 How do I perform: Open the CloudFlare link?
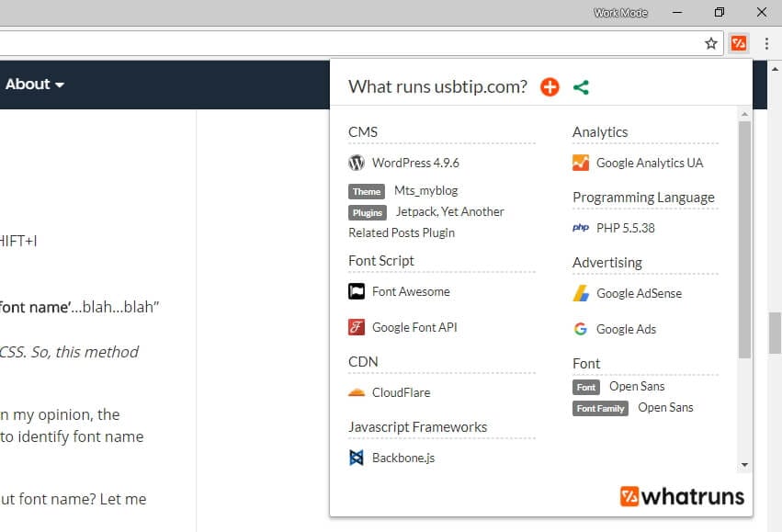401,393
